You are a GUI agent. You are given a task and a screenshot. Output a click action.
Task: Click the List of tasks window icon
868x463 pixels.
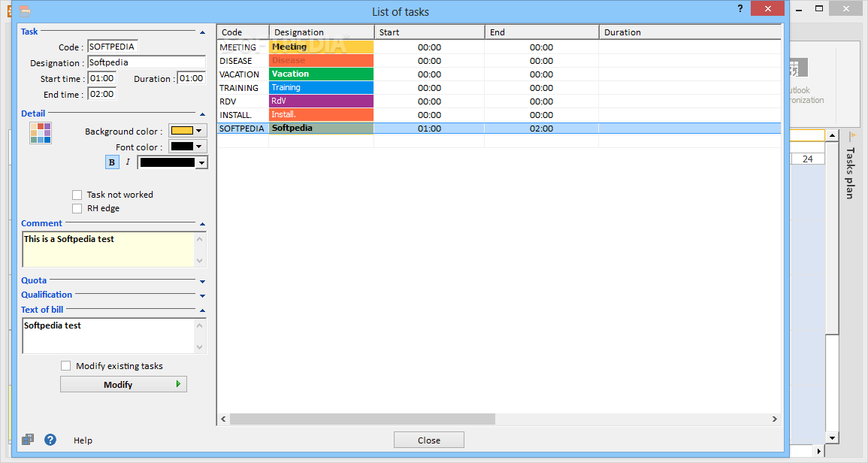pos(24,11)
